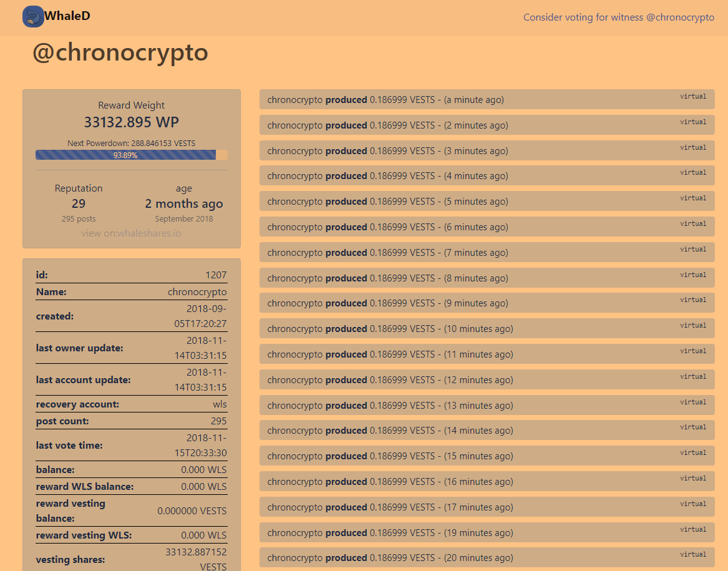This screenshot has width=728, height=571.
Task: Click the id 1207 value
Action: click(216, 275)
